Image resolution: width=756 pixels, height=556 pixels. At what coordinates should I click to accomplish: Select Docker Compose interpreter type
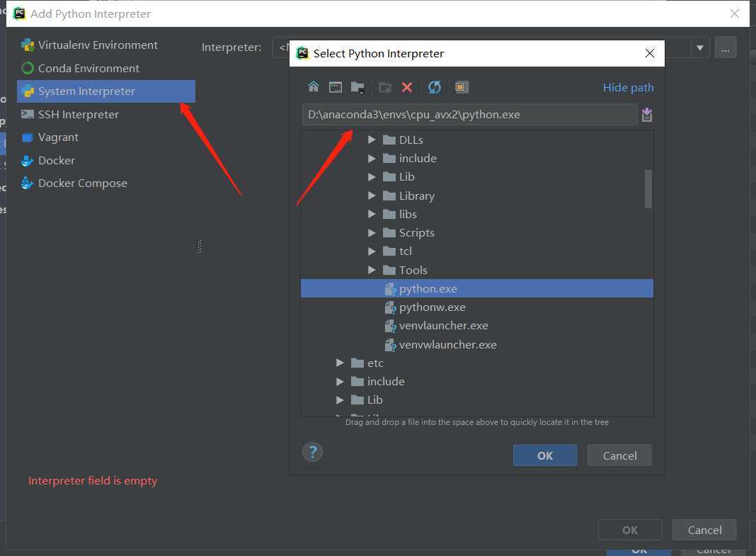click(x=106, y=183)
